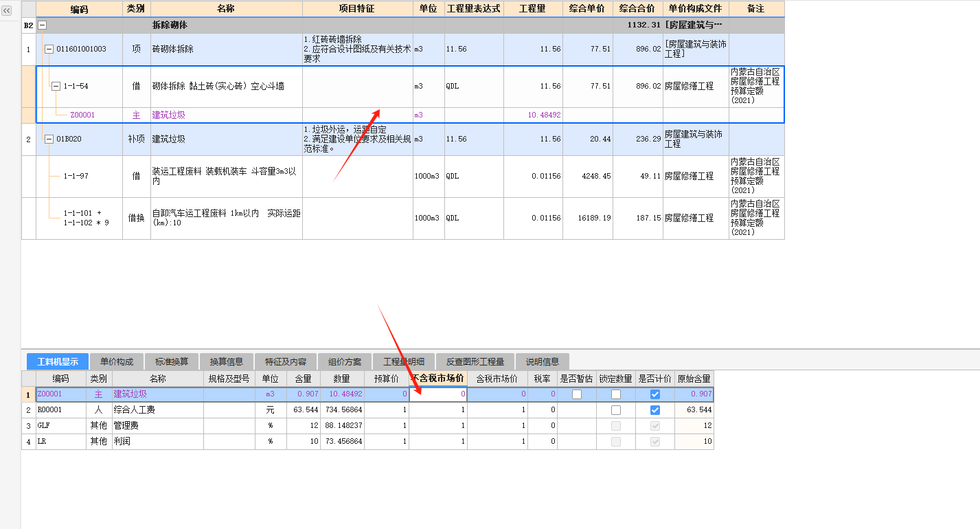Click the 工程量表达式 column header
The height and width of the screenshot is (529, 980).
pyautogui.click(x=474, y=9)
